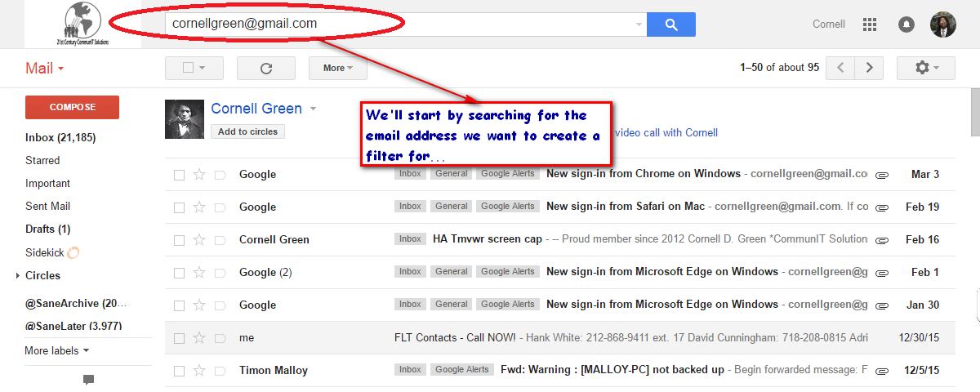The height and width of the screenshot is (392, 980).
Task: Click the account profile photo avatar
Action: [x=943, y=24]
